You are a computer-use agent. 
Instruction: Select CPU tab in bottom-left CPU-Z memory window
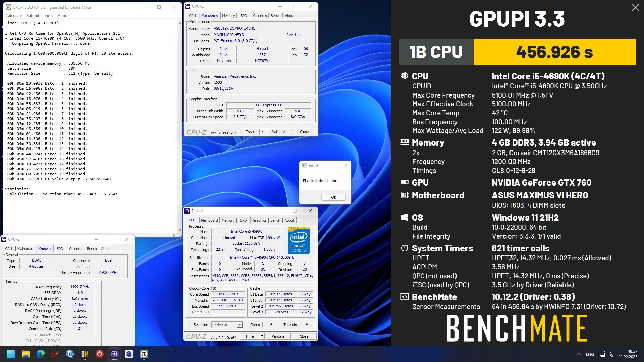pyautogui.click(x=9, y=249)
